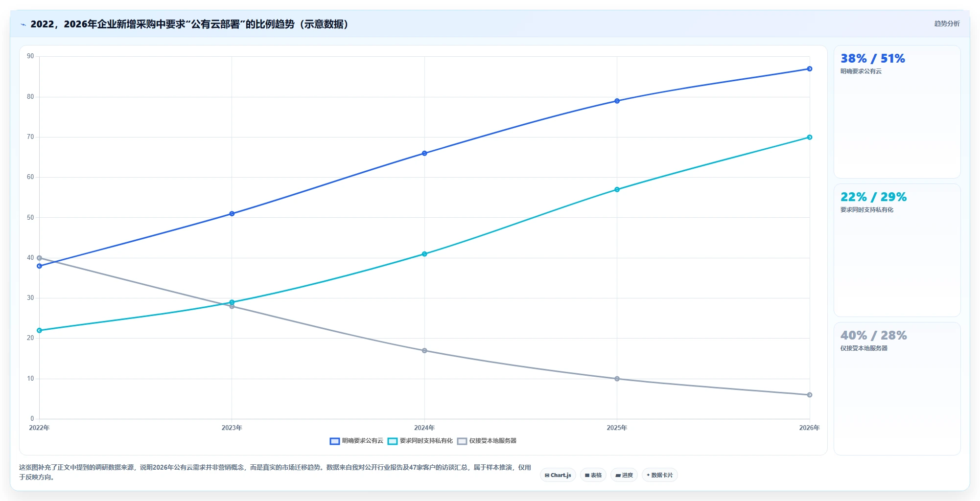The height and width of the screenshot is (501, 980).
Task: Click the 70 y-axis tick label
Action: coord(30,137)
